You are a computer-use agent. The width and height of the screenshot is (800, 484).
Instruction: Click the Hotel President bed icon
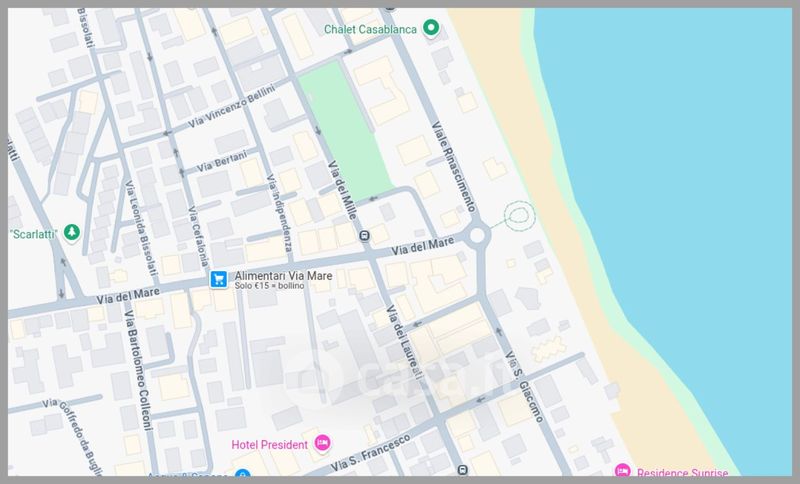pos(322,443)
